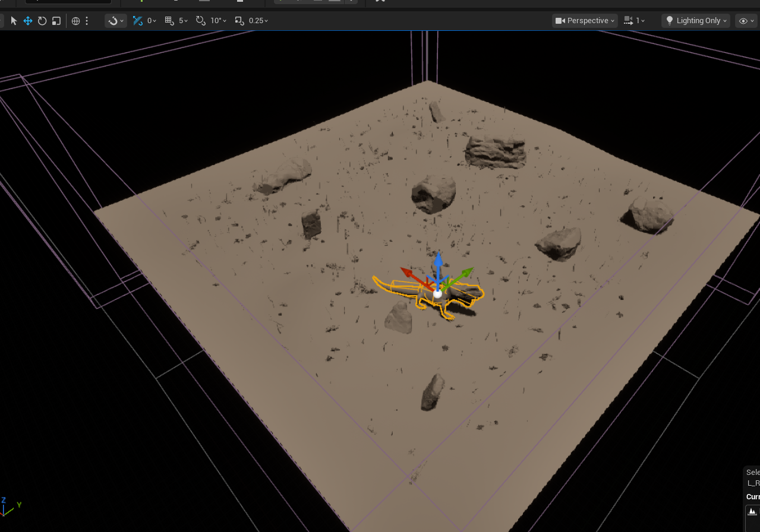Activate the Select objects tool

tap(14, 21)
